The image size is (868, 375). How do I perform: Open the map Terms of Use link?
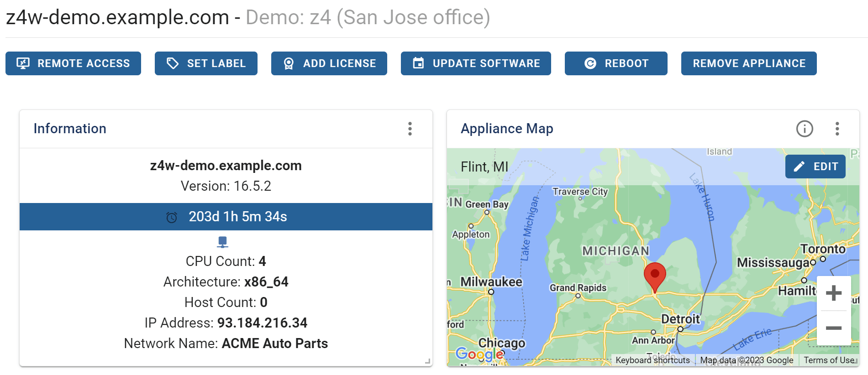tap(829, 360)
